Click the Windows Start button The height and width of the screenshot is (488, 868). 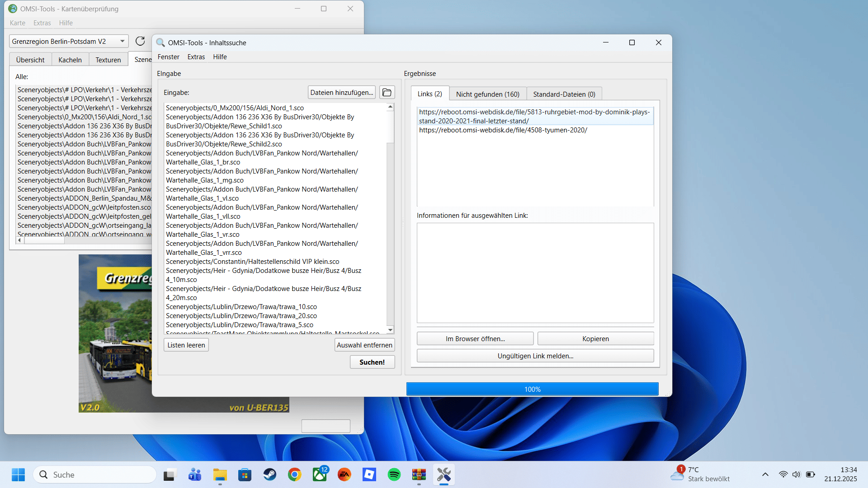(x=18, y=474)
